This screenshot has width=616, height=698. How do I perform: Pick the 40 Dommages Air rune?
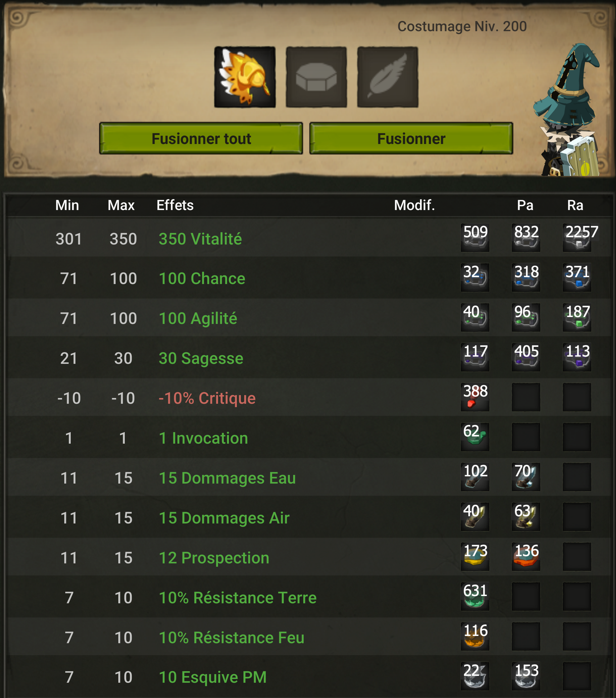(475, 517)
